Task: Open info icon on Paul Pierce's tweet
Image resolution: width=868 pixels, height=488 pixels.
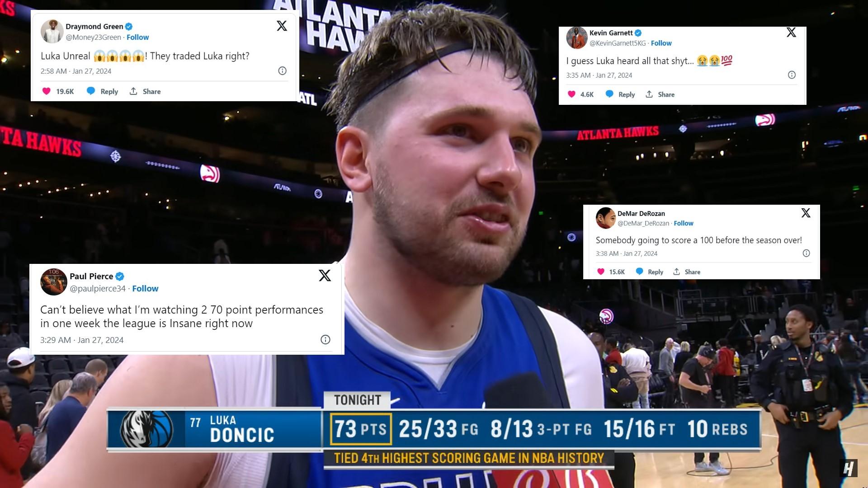Action: tap(325, 340)
